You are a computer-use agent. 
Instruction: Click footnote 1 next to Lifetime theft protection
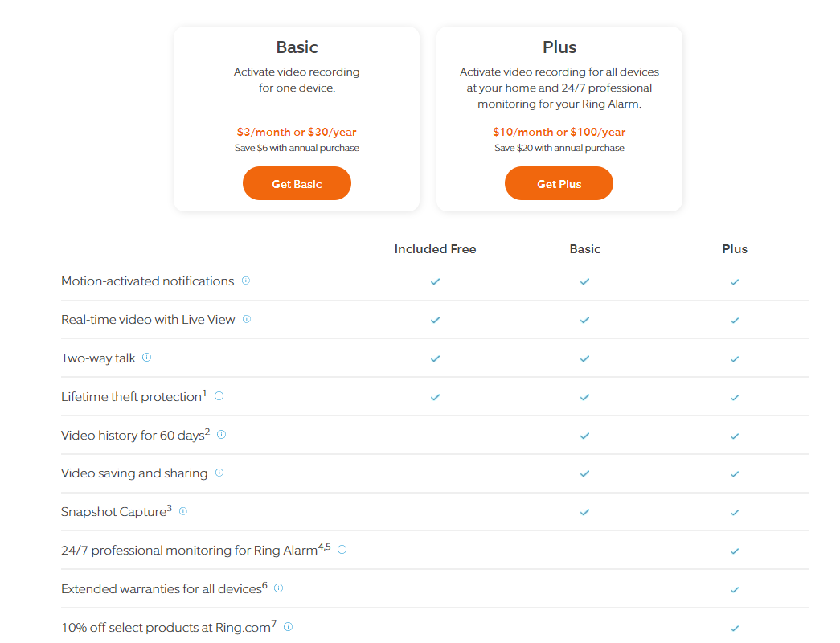203,391
